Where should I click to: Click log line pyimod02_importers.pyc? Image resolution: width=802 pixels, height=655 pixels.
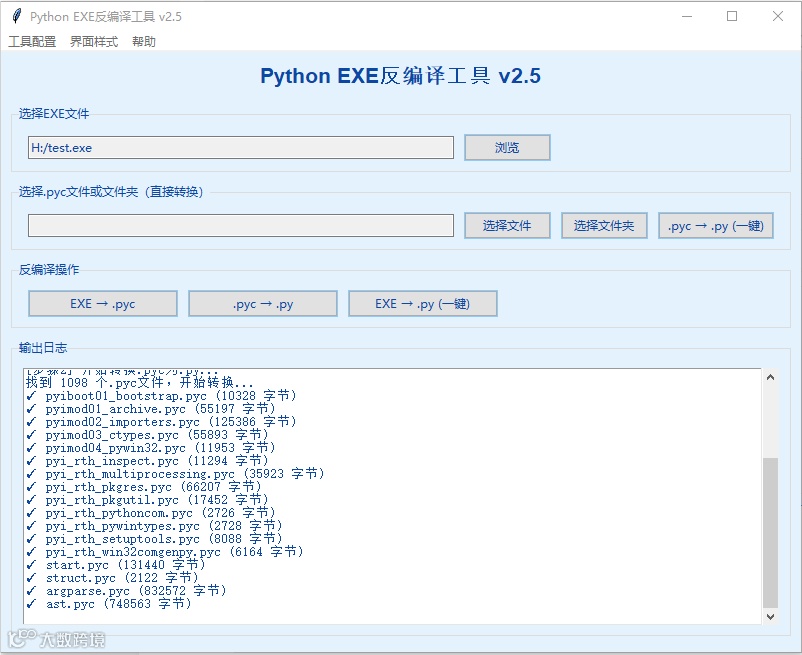[x=161, y=422]
